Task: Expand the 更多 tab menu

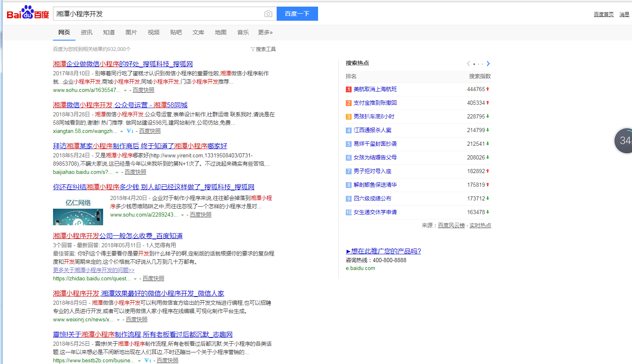Action: 265,32
